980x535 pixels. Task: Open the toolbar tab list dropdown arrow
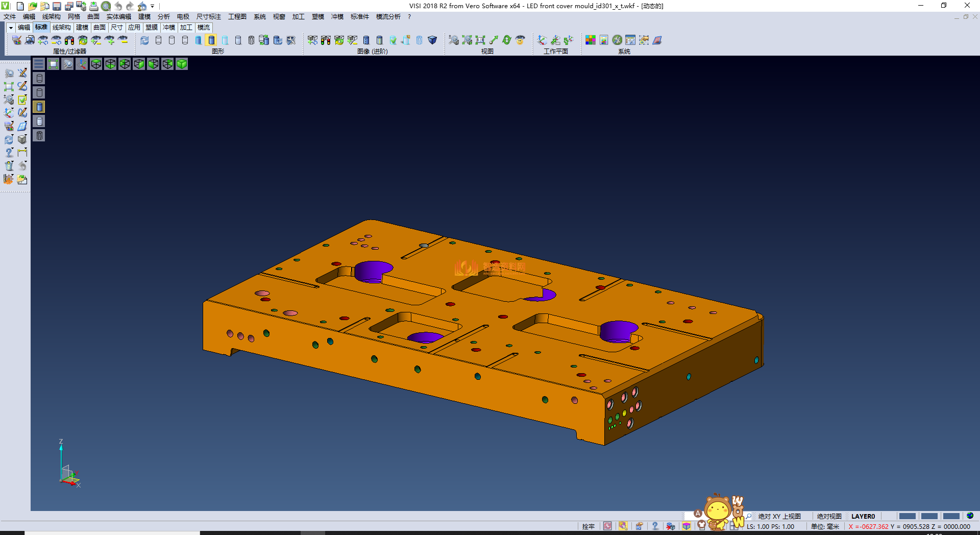click(11, 28)
